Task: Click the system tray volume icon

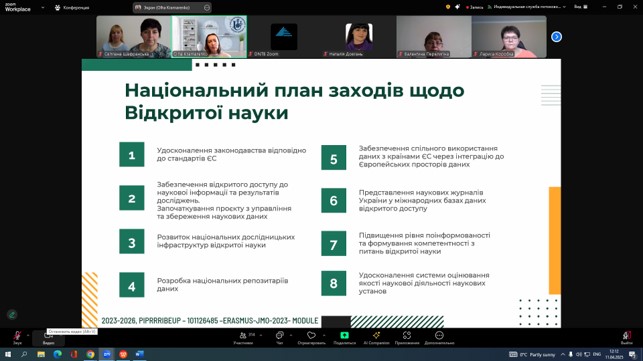Action: coord(579,354)
